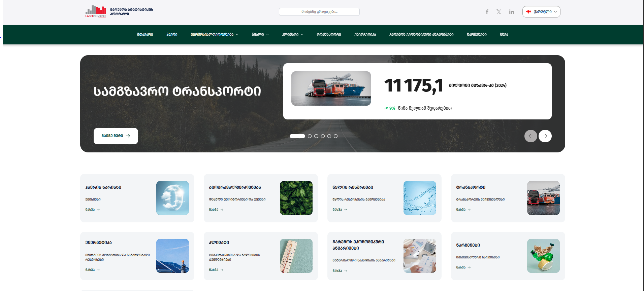Select the fourth carousel slide dot
Viewport: 644px width, 291px height.
(323, 136)
